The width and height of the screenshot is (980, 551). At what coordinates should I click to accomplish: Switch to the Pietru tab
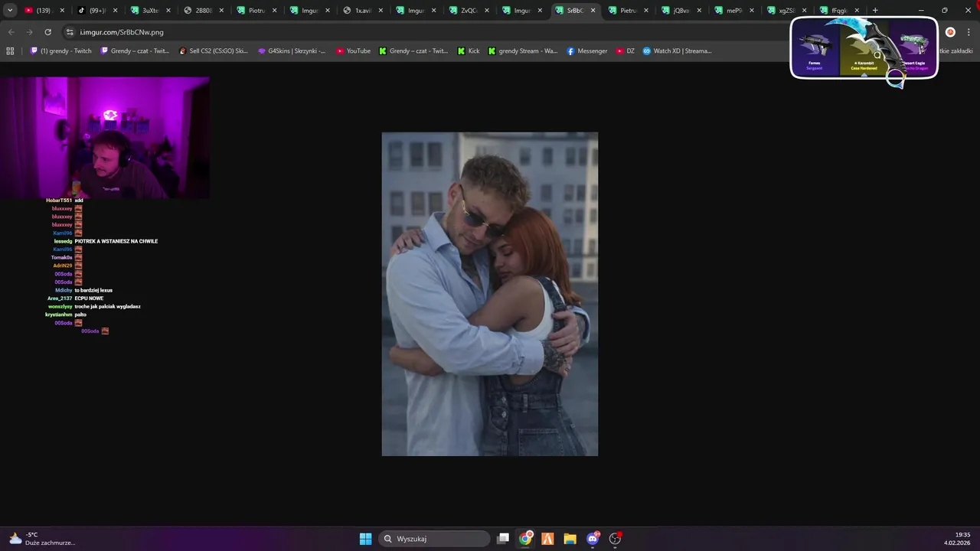(x=628, y=11)
